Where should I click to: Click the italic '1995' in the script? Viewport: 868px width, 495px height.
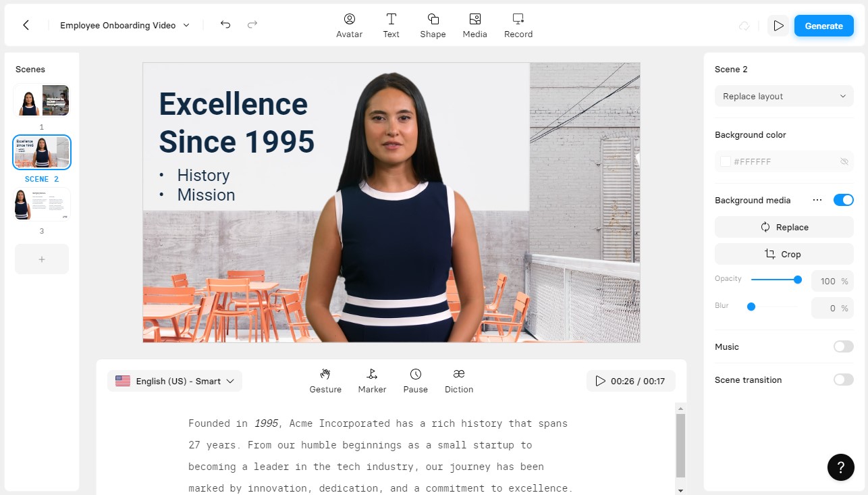(266, 423)
